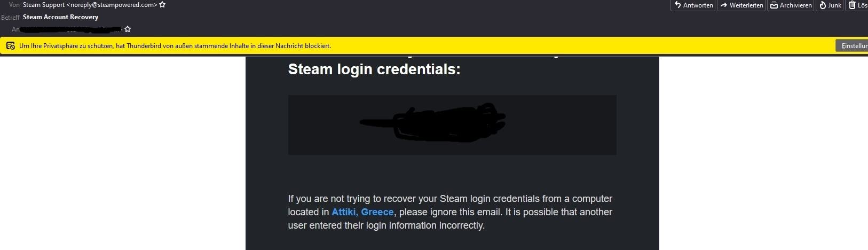Click the redacted credentials code box

click(452, 125)
